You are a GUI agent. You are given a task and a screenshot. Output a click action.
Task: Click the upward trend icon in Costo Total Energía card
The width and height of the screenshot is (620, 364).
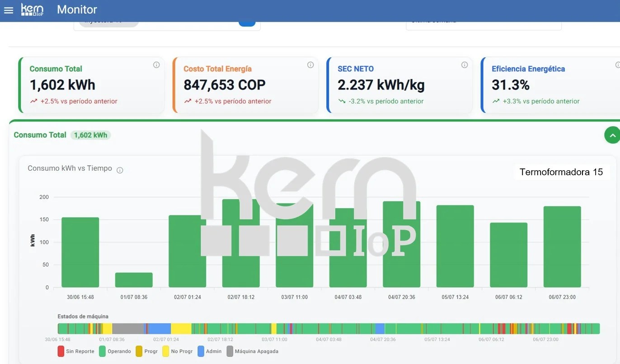[x=188, y=101]
